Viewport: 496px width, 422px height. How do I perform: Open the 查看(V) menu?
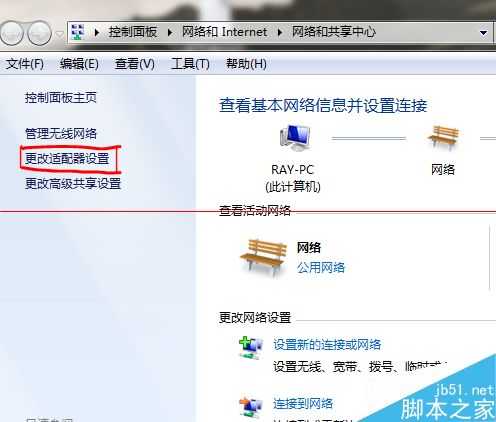tap(135, 63)
